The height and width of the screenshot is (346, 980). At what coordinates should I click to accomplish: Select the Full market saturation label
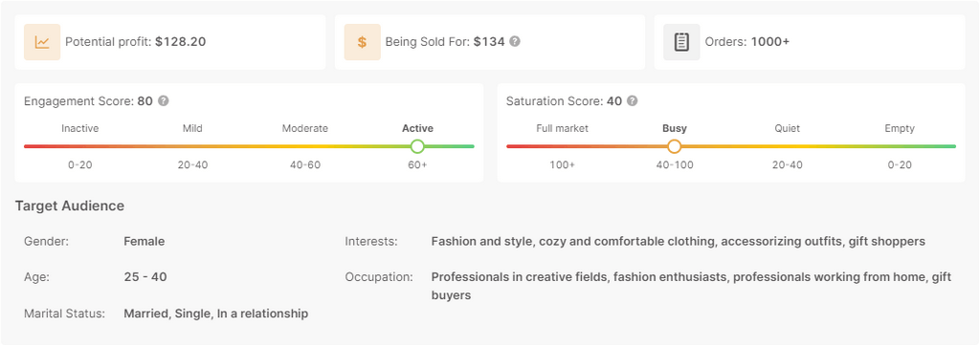[563, 129]
